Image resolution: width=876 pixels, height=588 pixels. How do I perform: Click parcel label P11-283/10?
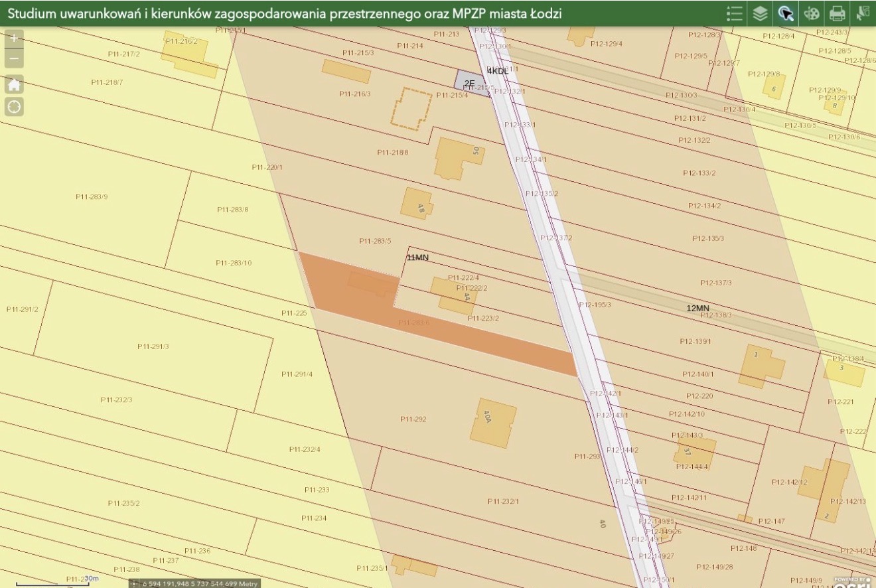coord(234,263)
